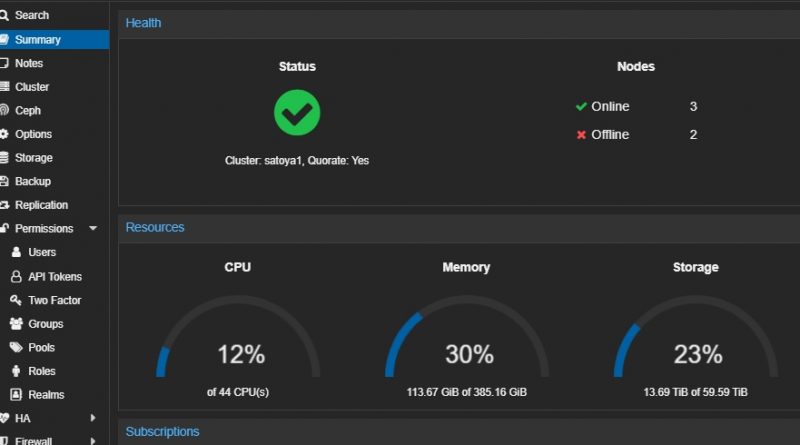Click the Options gear icon
800x445 pixels.
5,134
